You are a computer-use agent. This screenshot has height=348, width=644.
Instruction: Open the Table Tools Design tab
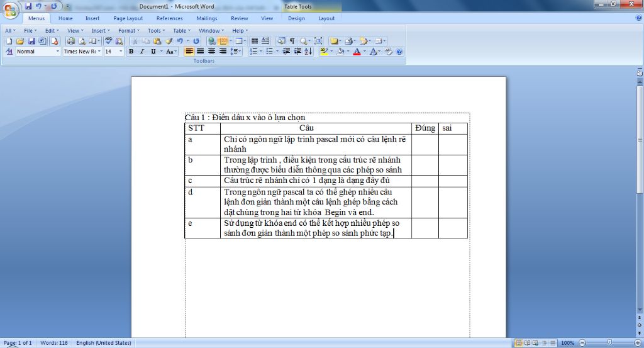(x=296, y=18)
